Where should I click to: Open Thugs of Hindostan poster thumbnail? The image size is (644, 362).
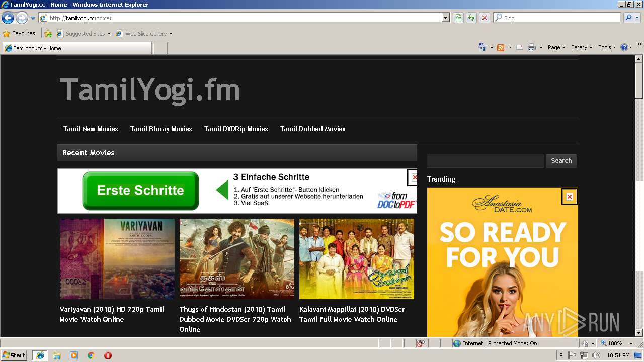pyautogui.click(x=237, y=259)
